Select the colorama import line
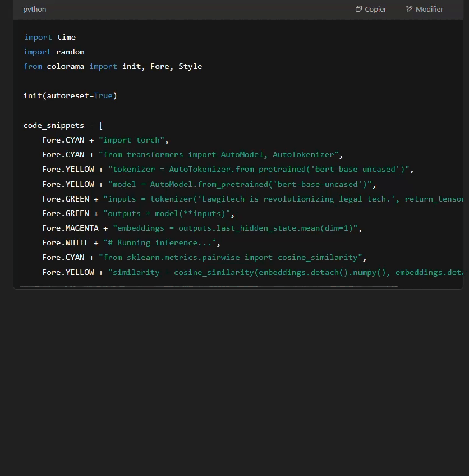469x476 pixels. (112, 66)
